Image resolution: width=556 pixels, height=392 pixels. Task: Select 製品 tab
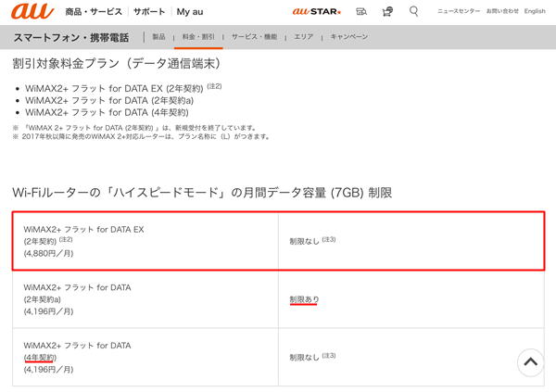[158, 37]
